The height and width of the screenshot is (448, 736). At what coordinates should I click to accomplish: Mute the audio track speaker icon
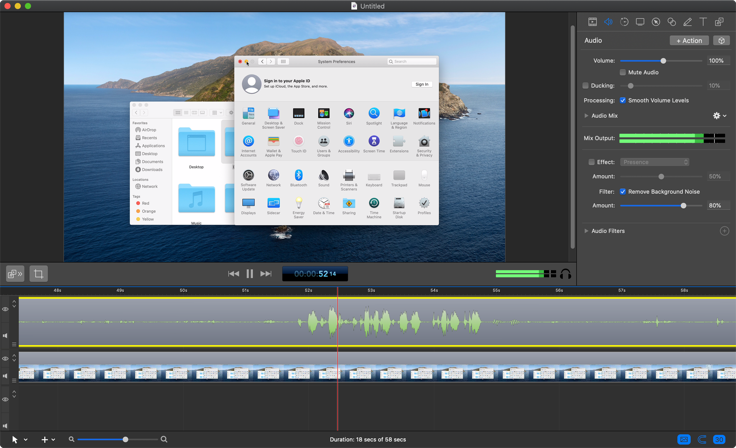coord(5,335)
